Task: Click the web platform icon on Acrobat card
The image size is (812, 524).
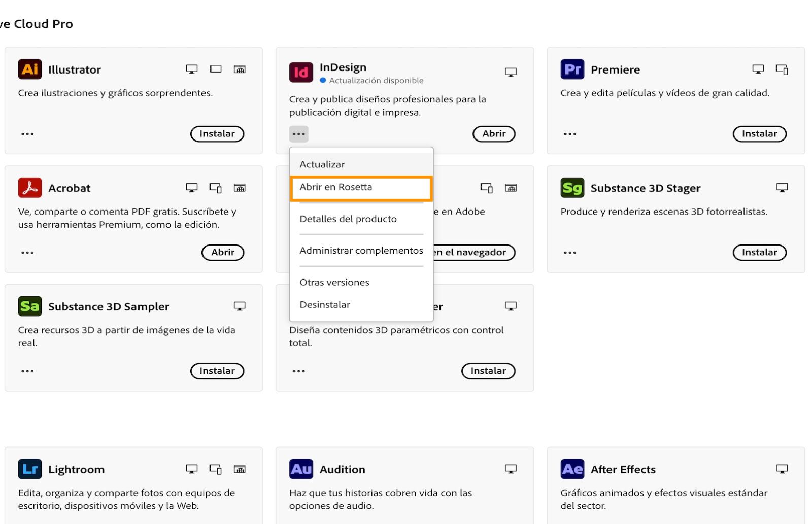Action: click(240, 188)
